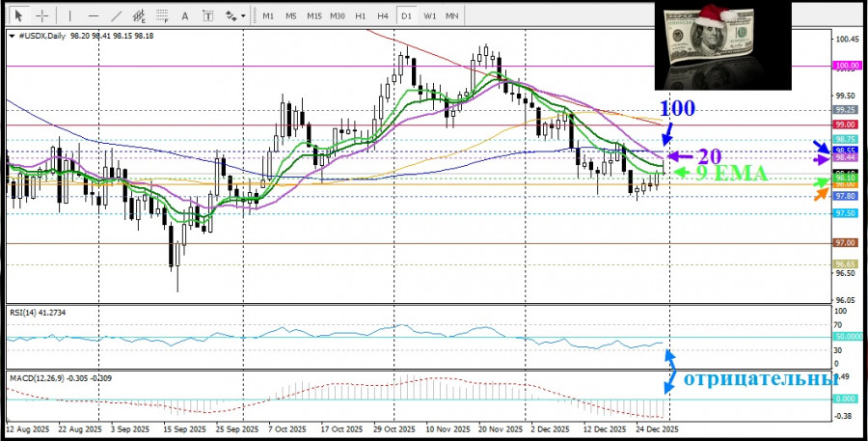The image size is (868, 441).
Task: Select the W1 weekly timeframe
Action: [x=429, y=16]
